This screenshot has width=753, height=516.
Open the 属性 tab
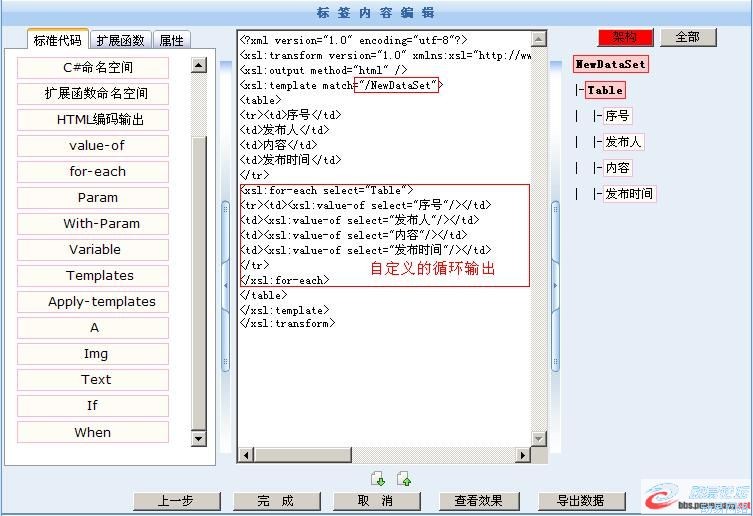point(172,40)
